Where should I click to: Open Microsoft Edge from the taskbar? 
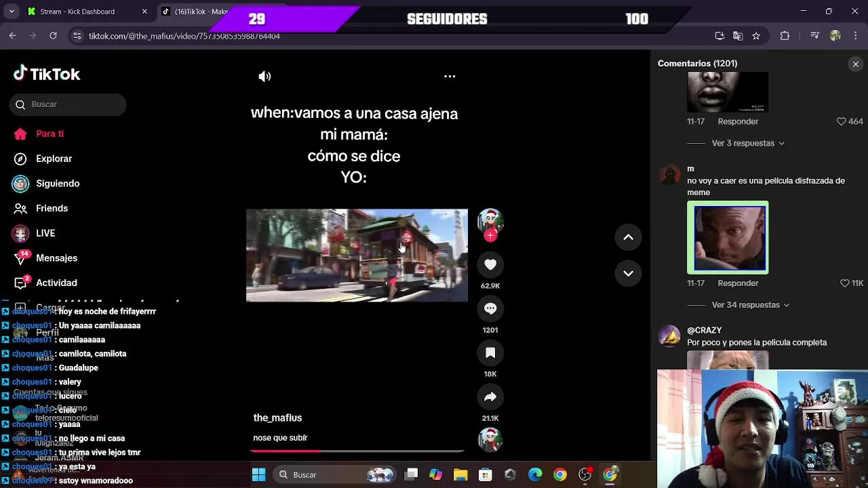coord(535,474)
